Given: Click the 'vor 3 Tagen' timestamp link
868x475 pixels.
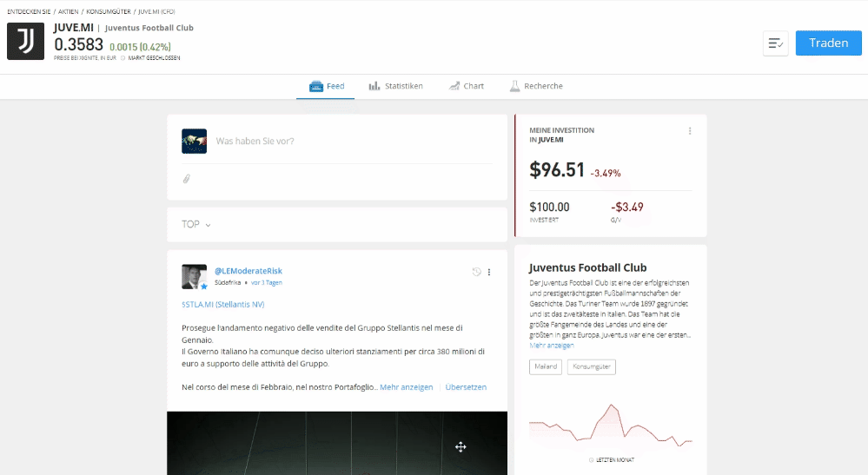Looking at the screenshot, I should click(x=267, y=282).
